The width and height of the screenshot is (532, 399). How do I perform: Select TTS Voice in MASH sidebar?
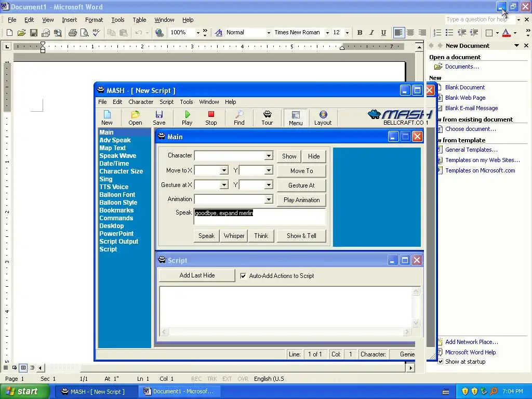114,187
